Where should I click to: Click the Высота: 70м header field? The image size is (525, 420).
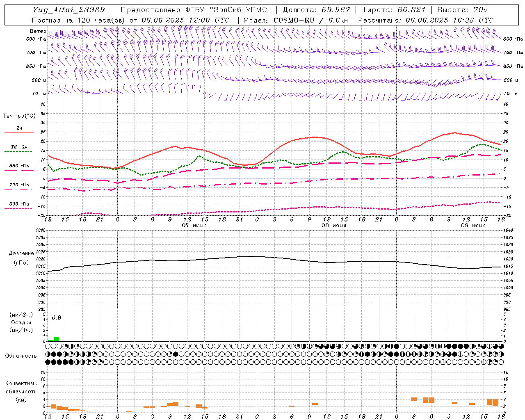[463, 10]
